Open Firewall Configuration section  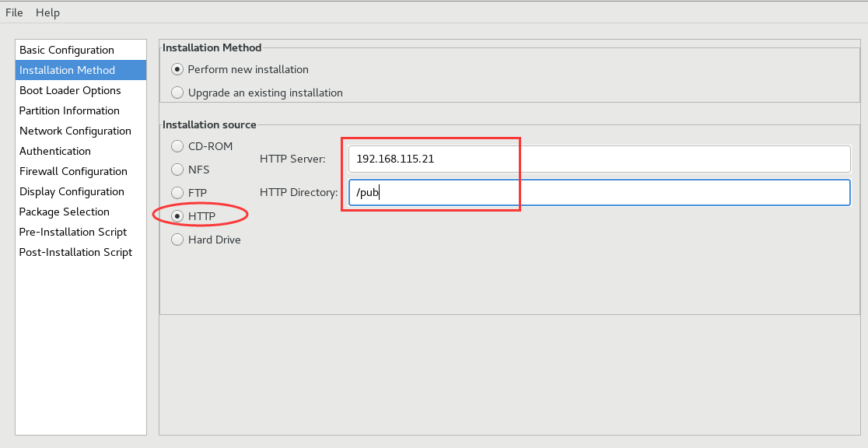pos(81,171)
